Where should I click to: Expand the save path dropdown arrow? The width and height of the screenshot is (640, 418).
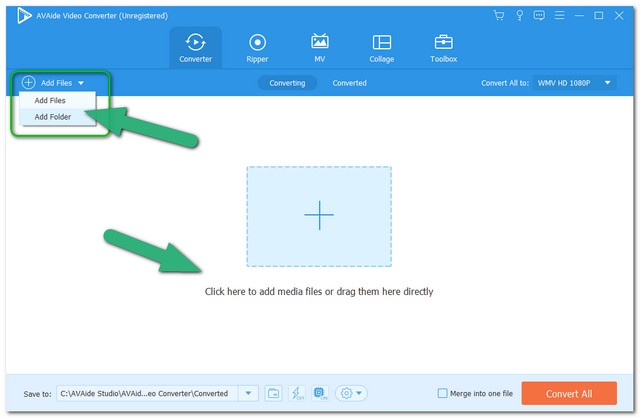(x=248, y=394)
